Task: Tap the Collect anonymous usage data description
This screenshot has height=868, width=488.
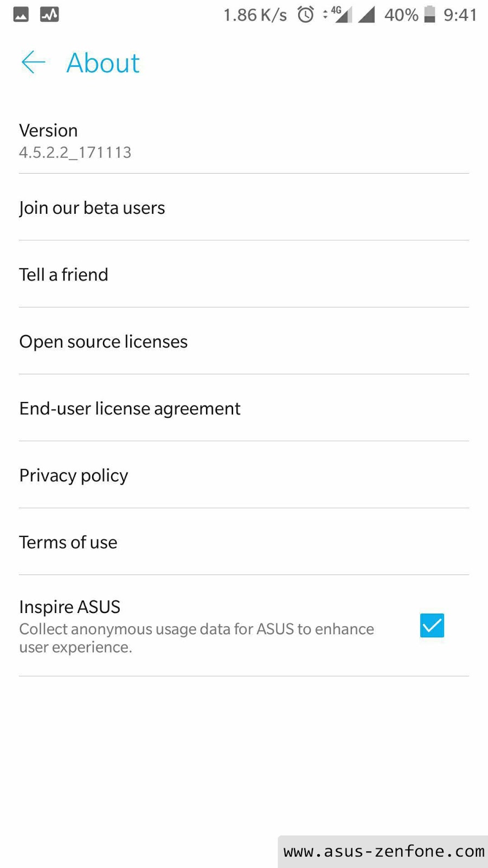Action: [x=196, y=638]
